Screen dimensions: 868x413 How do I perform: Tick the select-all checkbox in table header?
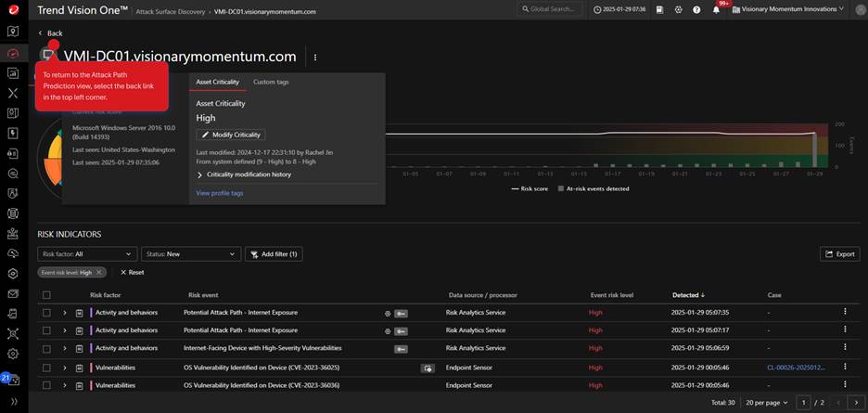[46, 295]
